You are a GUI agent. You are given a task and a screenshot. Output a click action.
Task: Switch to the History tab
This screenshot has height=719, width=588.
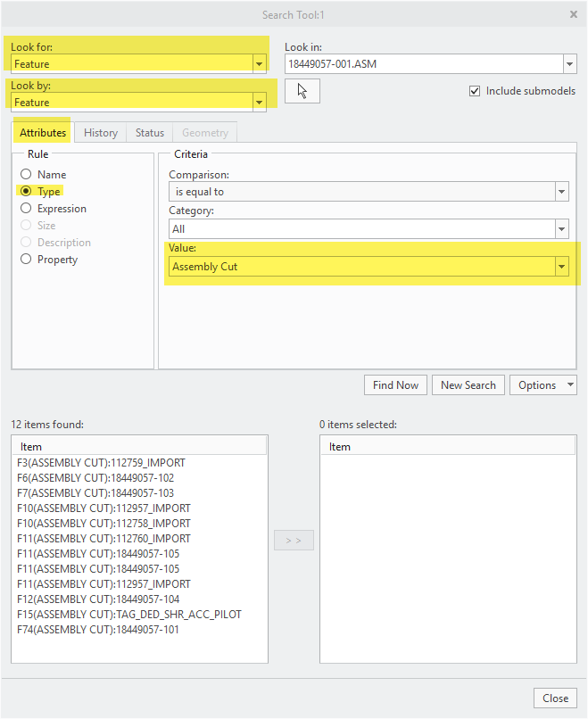click(101, 133)
